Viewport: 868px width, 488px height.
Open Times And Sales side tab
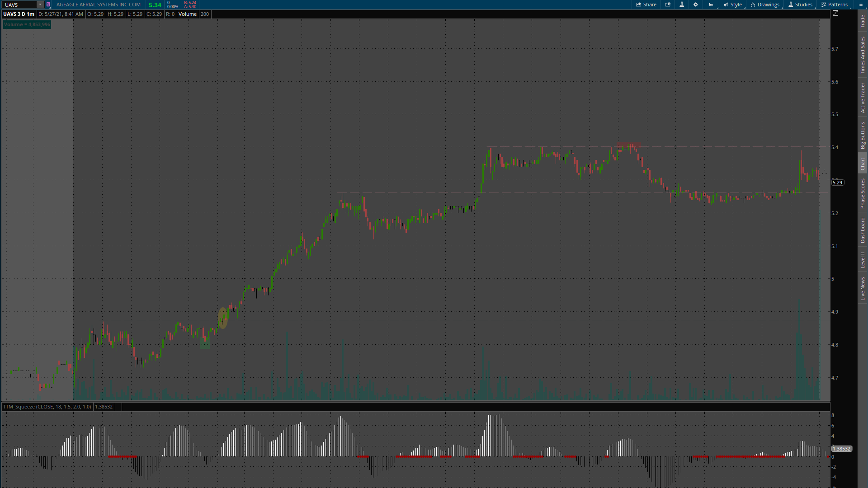863,55
